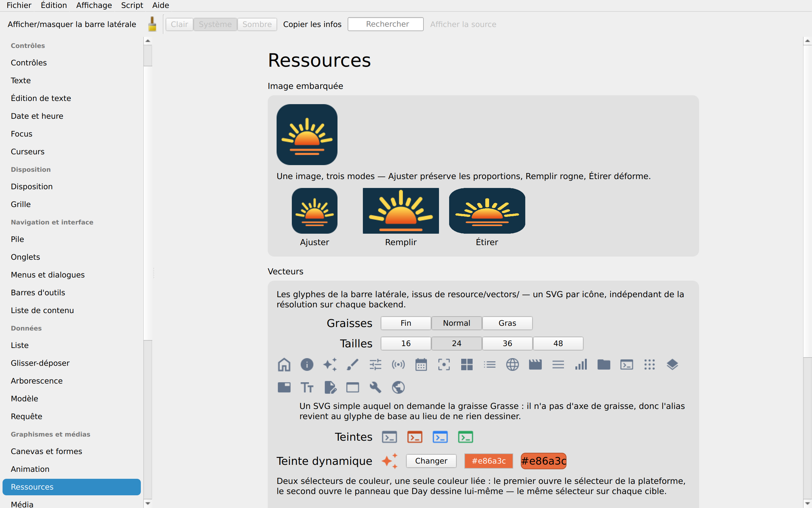Go to Canevas et formes page
Image resolution: width=812 pixels, height=508 pixels.
pos(71,451)
